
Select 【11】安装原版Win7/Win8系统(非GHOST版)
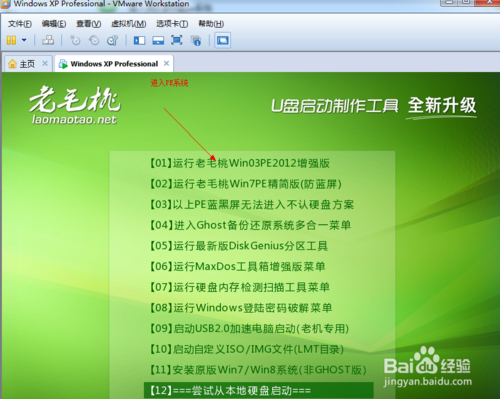tap(258, 370)
